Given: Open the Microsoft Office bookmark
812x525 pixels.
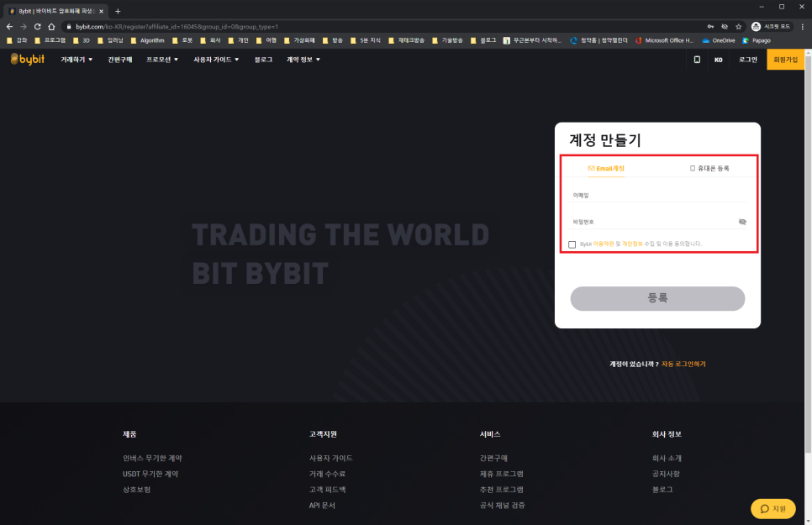Looking at the screenshot, I should pos(664,40).
